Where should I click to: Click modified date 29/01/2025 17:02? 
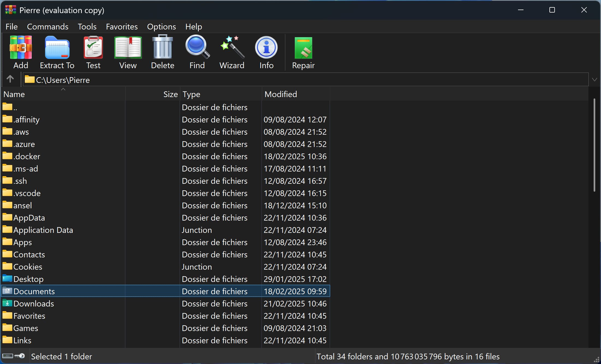pos(295,279)
